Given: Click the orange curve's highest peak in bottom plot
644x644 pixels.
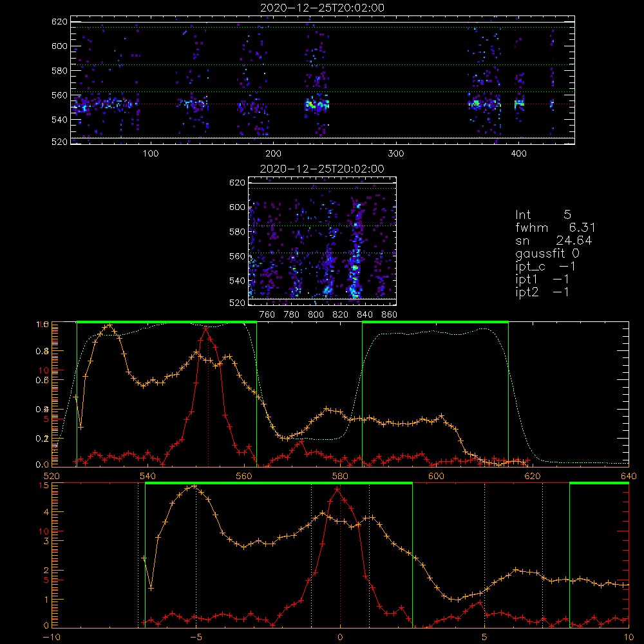Looking at the screenshot, I should click(x=194, y=486).
